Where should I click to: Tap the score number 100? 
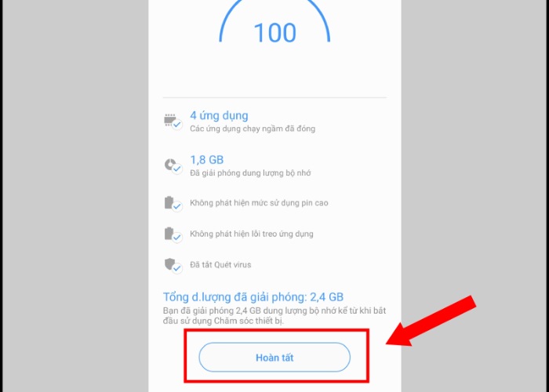(x=274, y=33)
